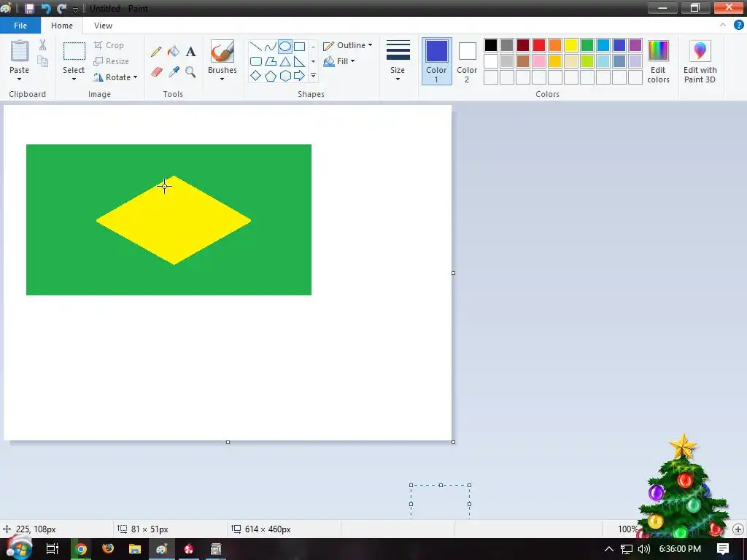Click the Paste clipboard icon
Image resolution: width=747 pixels, height=560 pixels.
[20, 51]
